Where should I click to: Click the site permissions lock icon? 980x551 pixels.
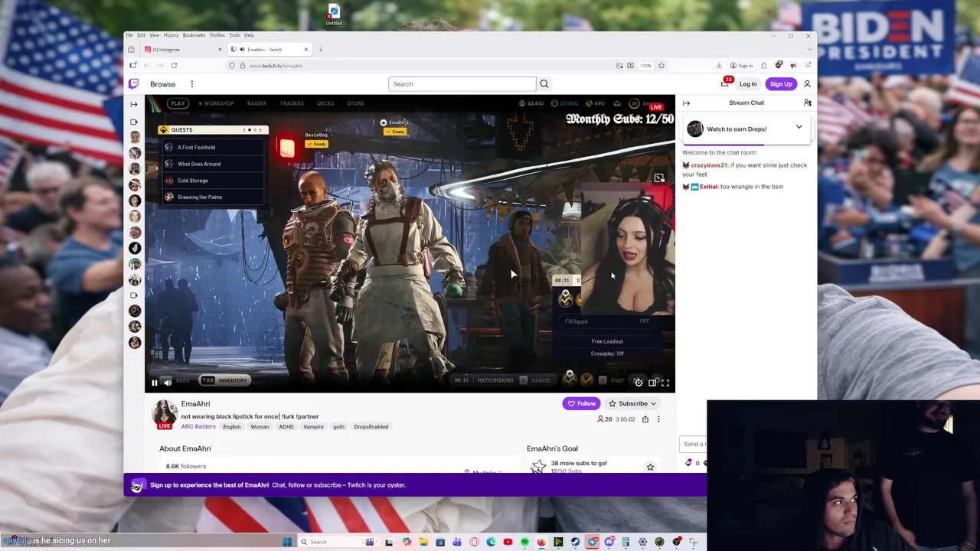[x=242, y=66]
